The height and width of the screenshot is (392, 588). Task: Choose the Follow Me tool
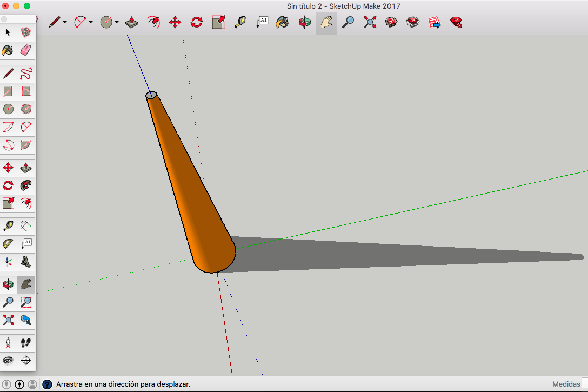point(25,185)
